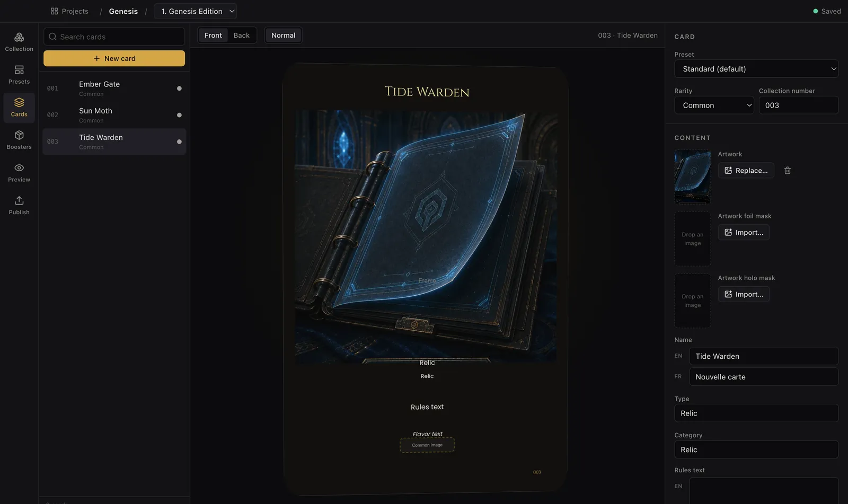Click the artwork thumbnail in Content panel

tap(693, 177)
